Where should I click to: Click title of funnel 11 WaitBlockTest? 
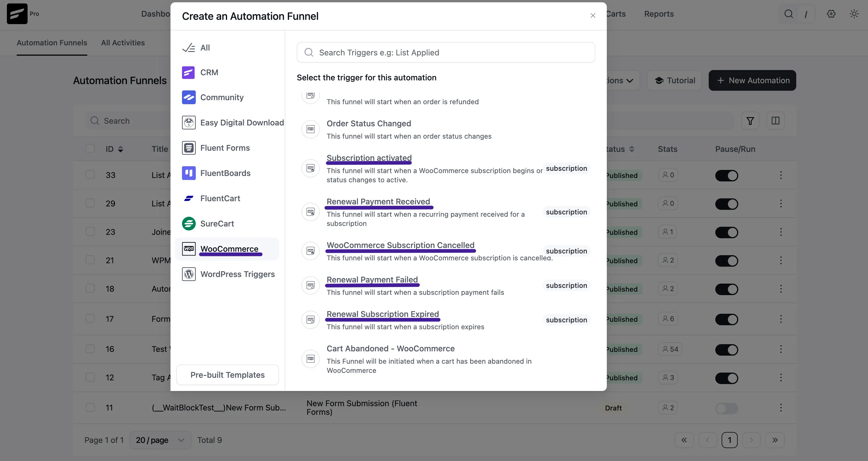pyautogui.click(x=219, y=408)
